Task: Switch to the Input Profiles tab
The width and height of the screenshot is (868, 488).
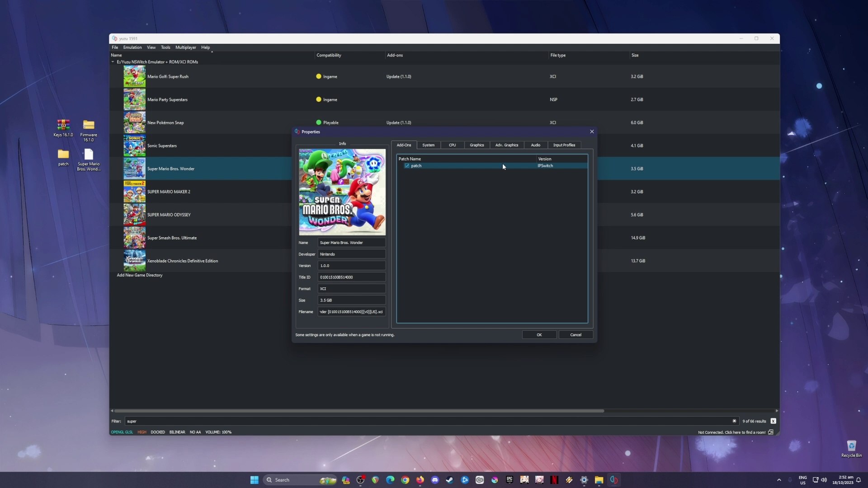Action: click(564, 145)
